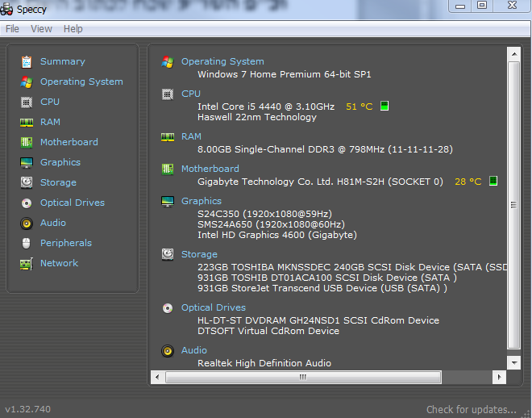This screenshot has width=532, height=418.
Task: Click version number v1.32.740 in status bar
Action: pos(28,409)
